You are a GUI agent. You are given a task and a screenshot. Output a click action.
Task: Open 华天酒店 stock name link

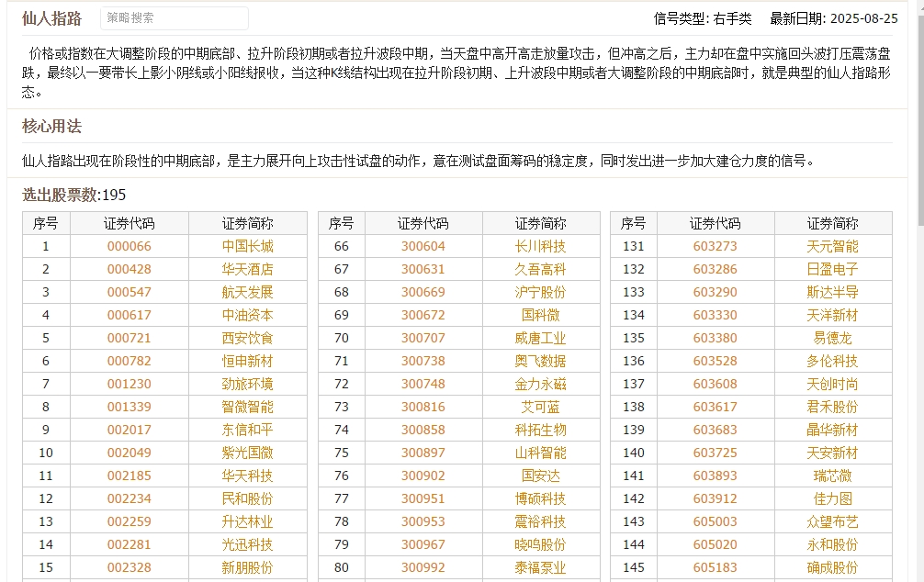point(247,269)
